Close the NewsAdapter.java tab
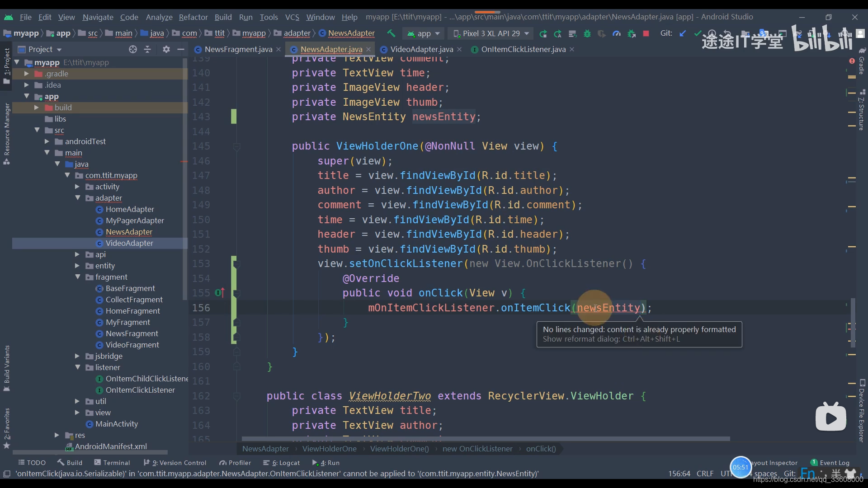Screen dimensions: 868x488 (368, 49)
